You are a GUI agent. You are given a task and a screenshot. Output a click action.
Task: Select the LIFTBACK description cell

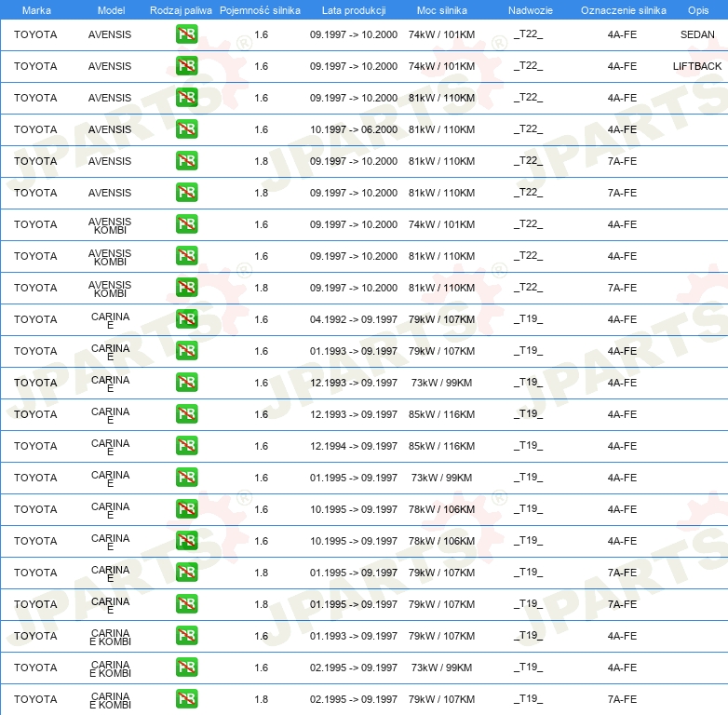point(697,66)
